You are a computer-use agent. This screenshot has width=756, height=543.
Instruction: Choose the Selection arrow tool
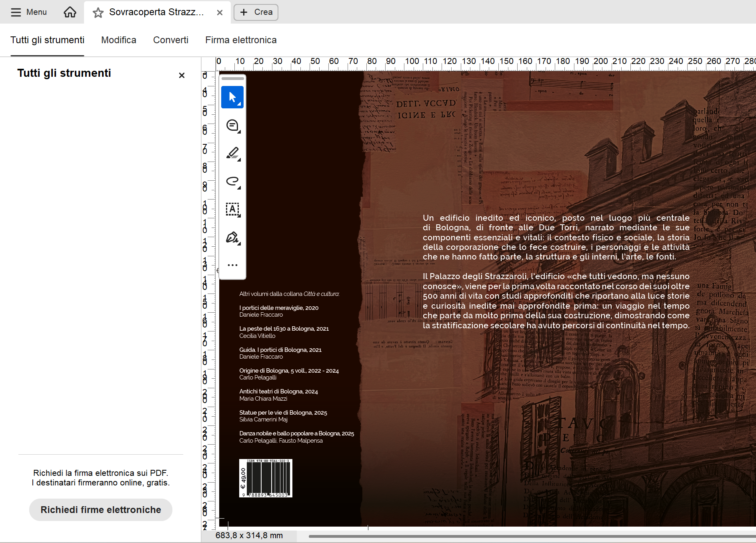tap(232, 97)
